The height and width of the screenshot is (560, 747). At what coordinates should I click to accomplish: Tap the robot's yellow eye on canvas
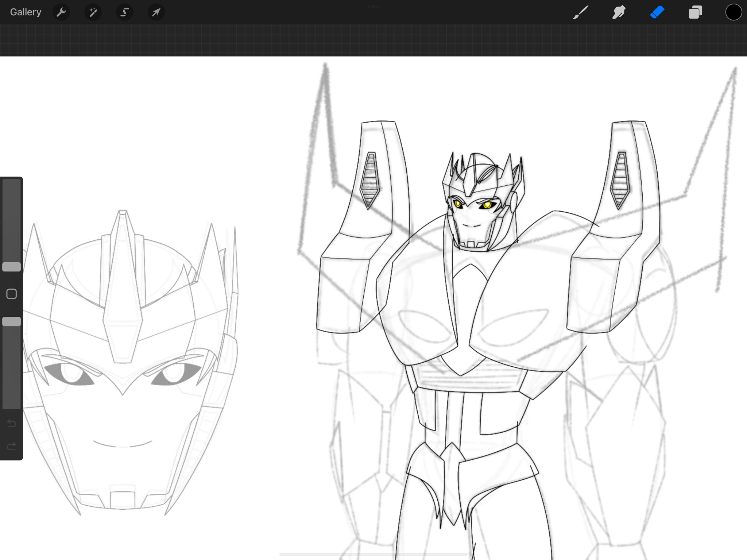[x=487, y=205]
